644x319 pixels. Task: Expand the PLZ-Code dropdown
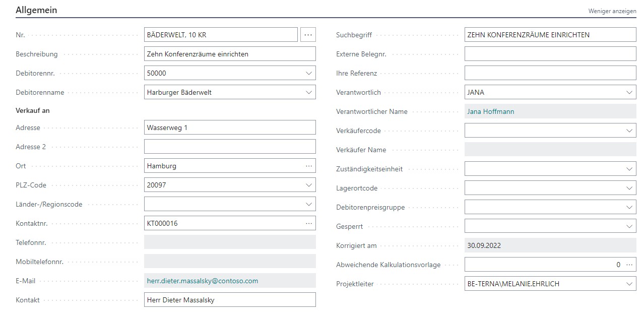[308, 185]
